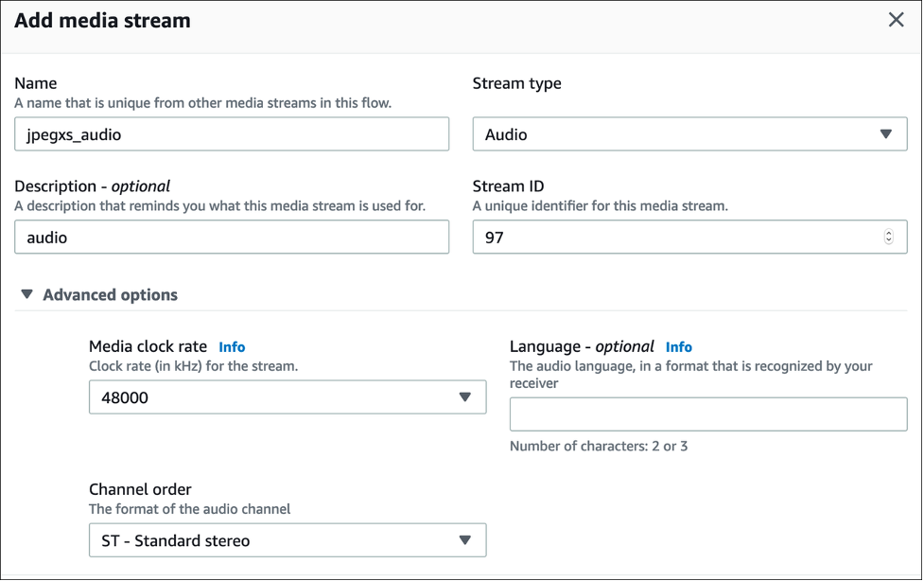The height and width of the screenshot is (581, 924).
Task: Increase Stream ID with the up stepper arrow
Action: (x=888, y=233)
